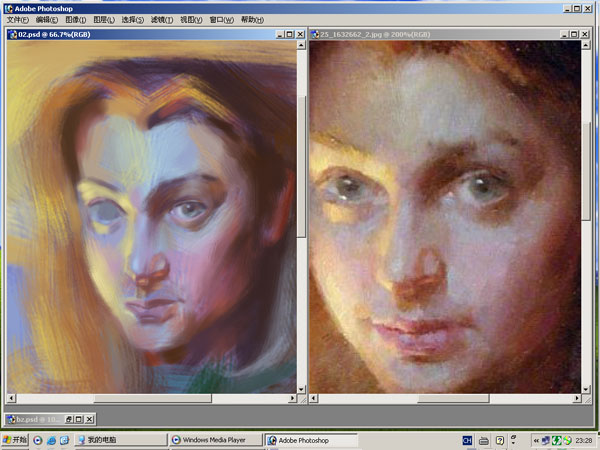
Task: Click the 25_1632662_2.jpg reference portrait canvas
Action: [445, 217]
